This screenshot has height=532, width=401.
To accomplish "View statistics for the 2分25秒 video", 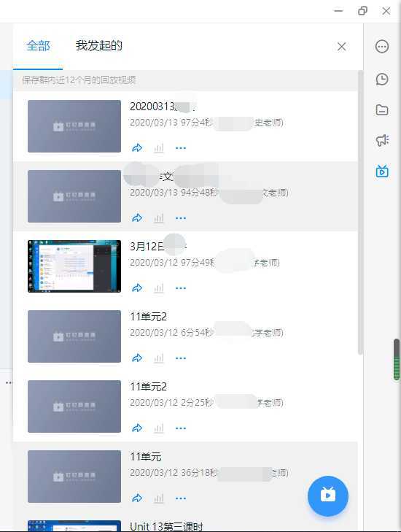I will click(159, 428).
